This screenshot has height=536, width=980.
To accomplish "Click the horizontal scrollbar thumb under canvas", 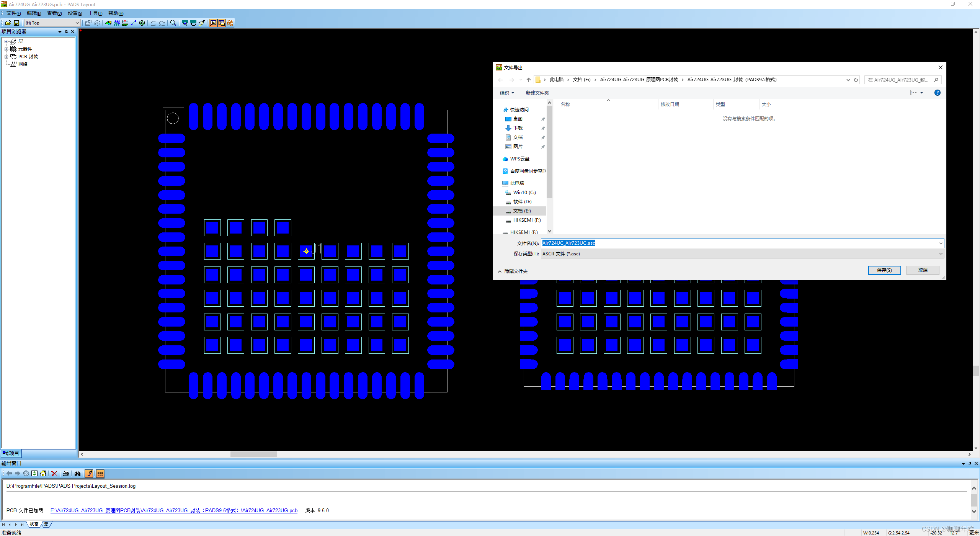I will coord(253,454).
